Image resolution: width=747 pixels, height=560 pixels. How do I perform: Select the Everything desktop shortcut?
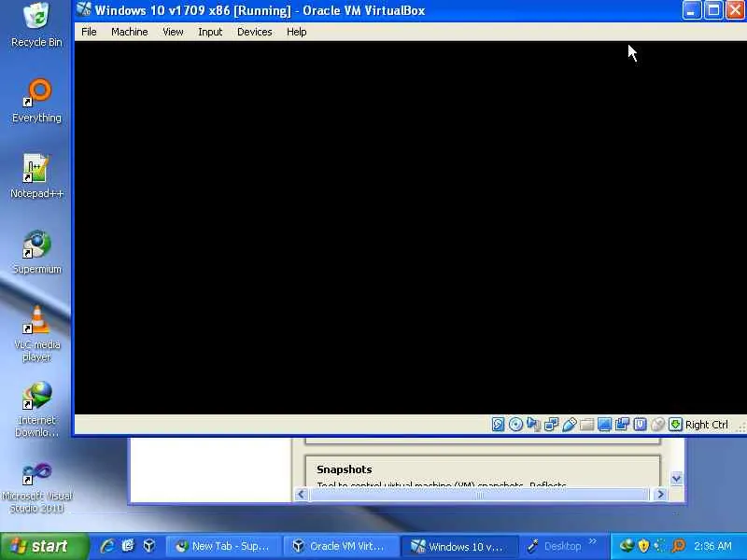pos(36,101)
